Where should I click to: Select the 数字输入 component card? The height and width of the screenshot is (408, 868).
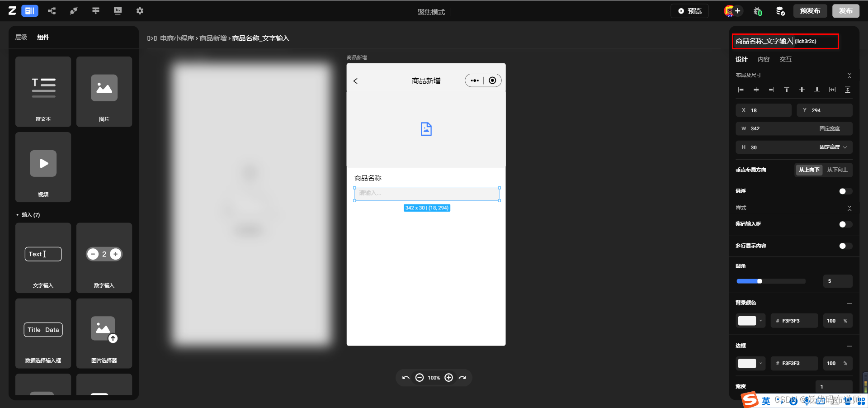click(x=104, y=258)
